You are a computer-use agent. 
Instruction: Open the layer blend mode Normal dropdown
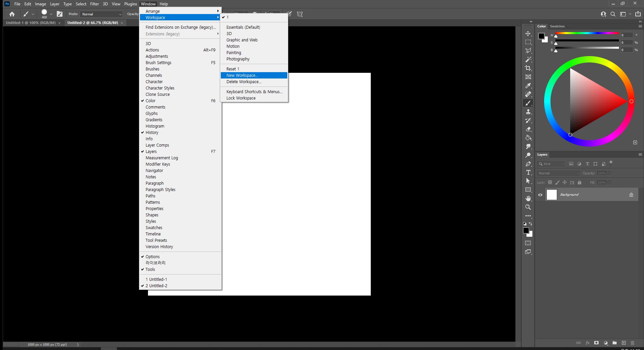pyautogui.click(x=559, y=173)
